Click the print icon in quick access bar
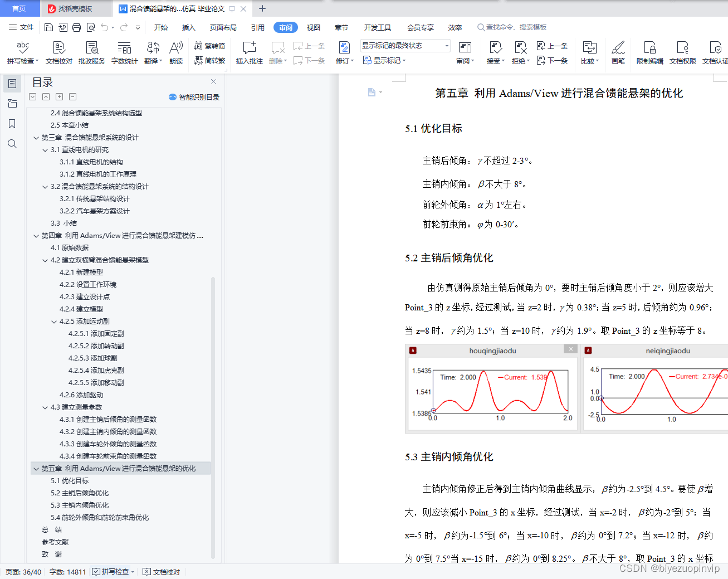Image resolution: width=728 pixels, height=579 pixels. click(x=76, y=27)
